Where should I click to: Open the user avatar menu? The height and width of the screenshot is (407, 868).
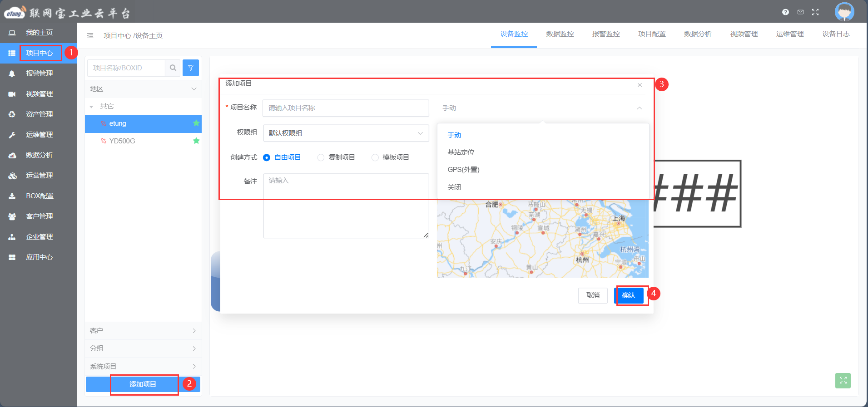click(x=844, y=12)
